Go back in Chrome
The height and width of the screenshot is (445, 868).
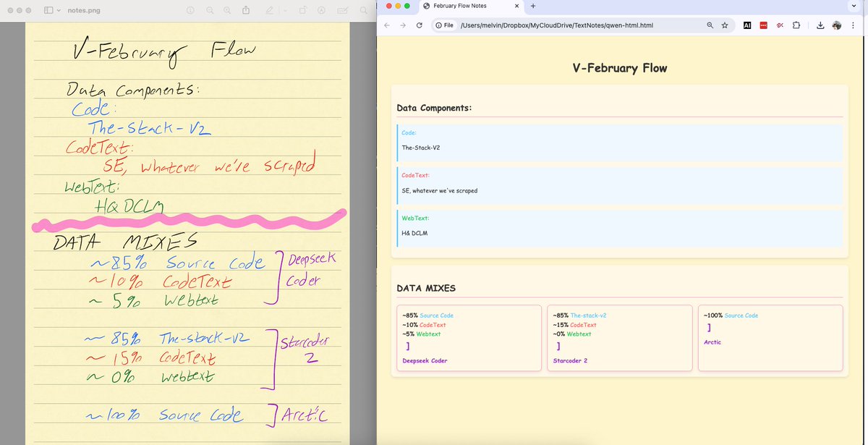click(386, 25)
